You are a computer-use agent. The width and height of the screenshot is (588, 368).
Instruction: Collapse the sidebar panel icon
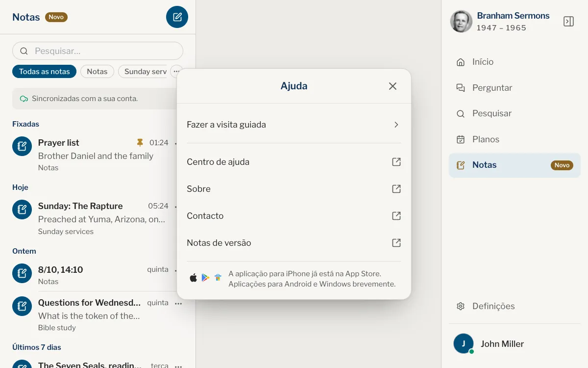(x=568, y=22)
